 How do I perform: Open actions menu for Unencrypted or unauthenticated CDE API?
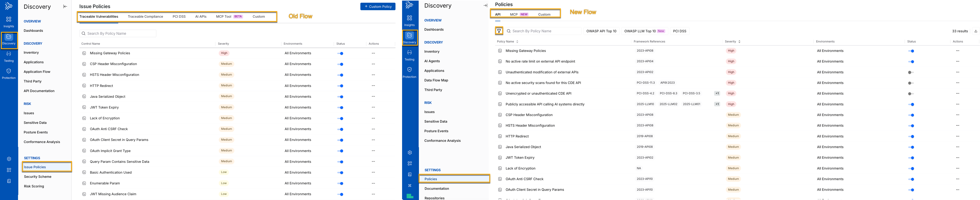coord(957,94)
